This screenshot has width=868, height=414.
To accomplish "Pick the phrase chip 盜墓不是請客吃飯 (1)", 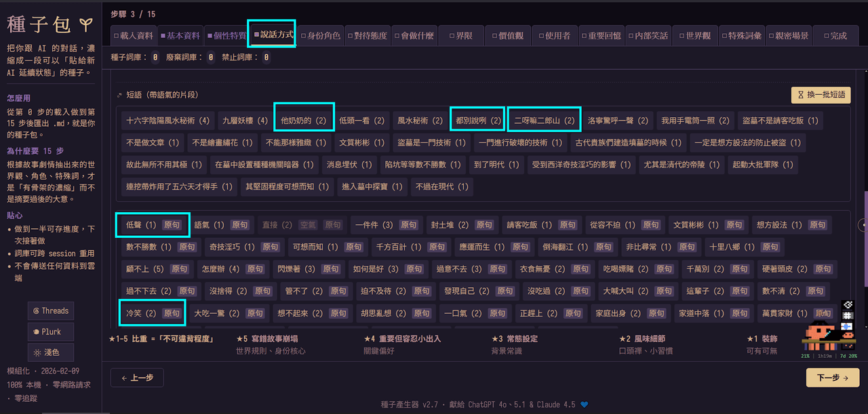I will coord(779,121).
